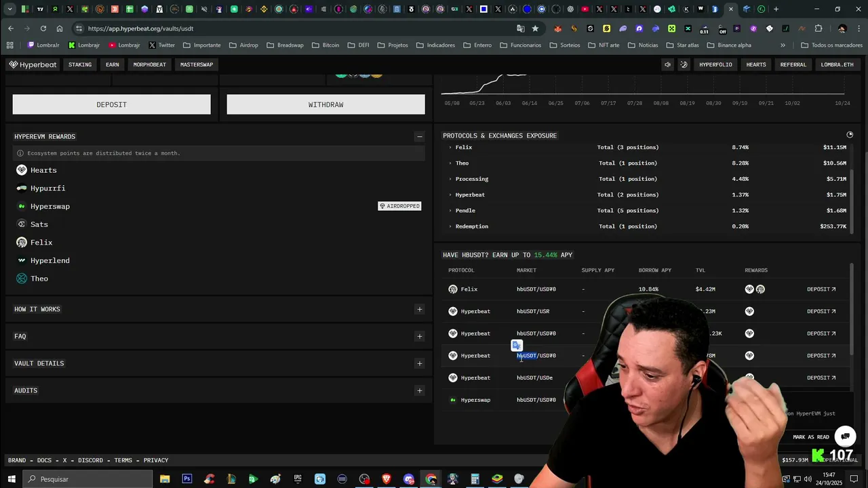Click the Windows taskbar search box
The height and width of the screenshot is (488, 868).
pyautogui.click(x=87, y=479)
